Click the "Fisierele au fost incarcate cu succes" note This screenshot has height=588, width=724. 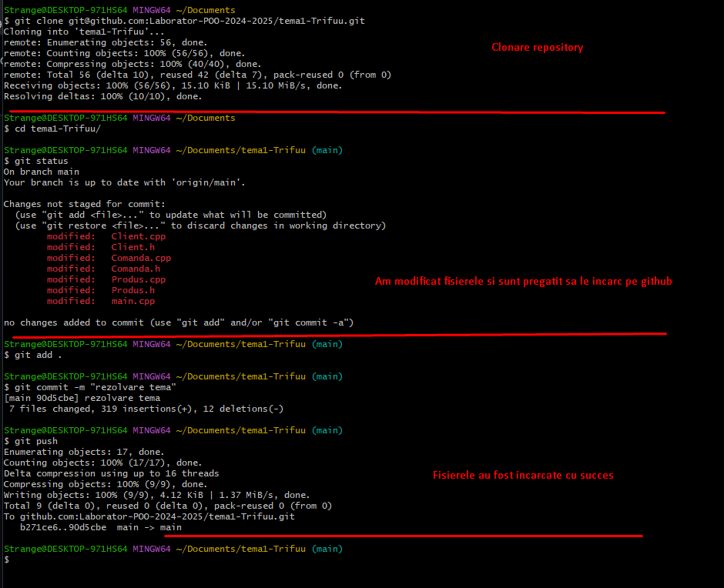[523, 476]
